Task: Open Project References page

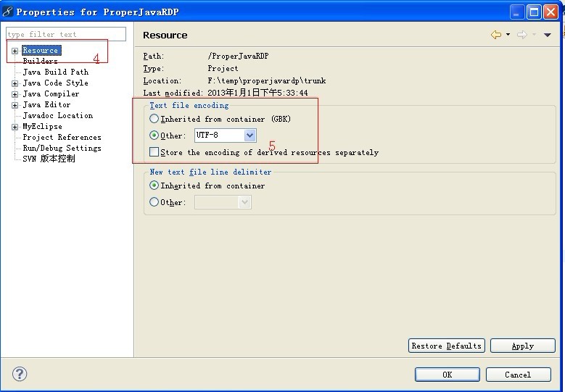Action: [62, 137]
